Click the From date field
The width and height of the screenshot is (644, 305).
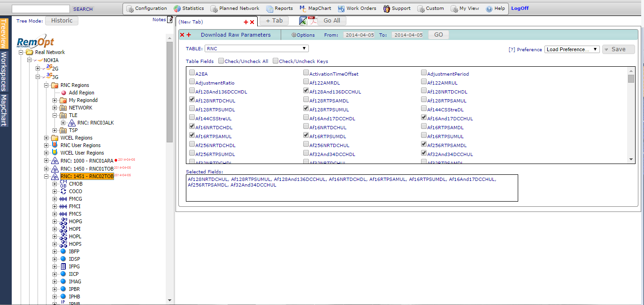point(359,35)
